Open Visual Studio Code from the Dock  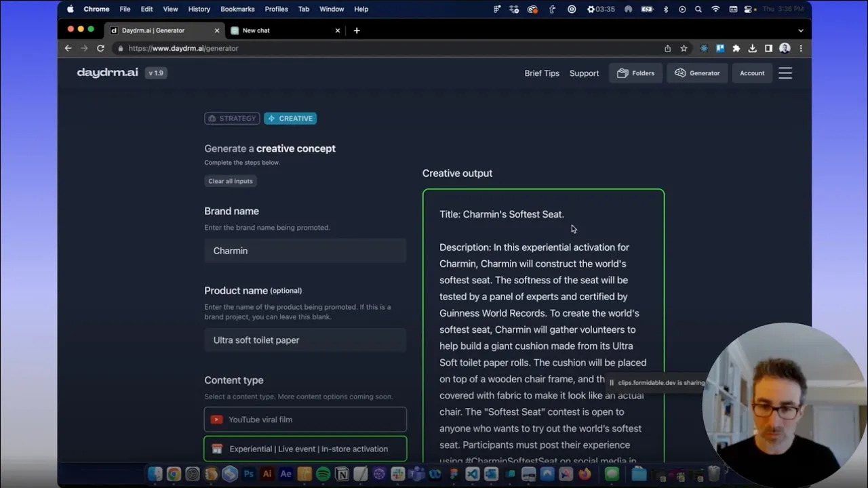[473, 474]
